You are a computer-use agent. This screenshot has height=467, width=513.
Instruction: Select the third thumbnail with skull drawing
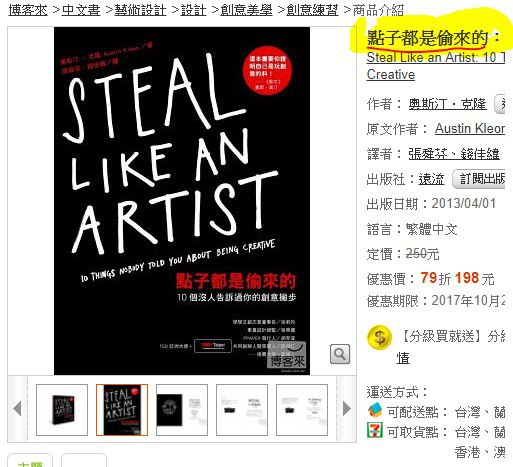182,410
